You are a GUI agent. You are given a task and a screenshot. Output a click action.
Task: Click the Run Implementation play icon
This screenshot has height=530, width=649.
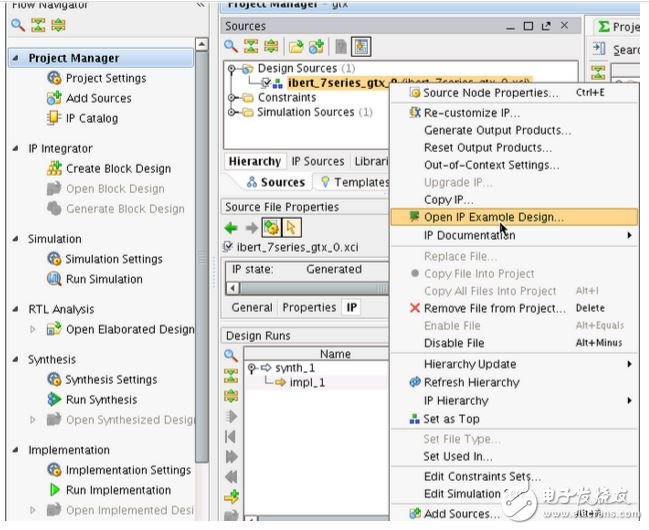54,490
